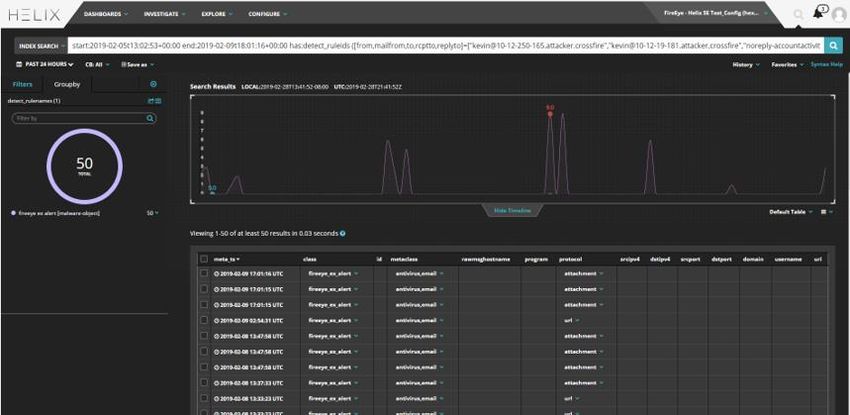Click the purple legend dot for fireeye ex alert
Viewport: 850px width, 415px height.
[13, 213]
